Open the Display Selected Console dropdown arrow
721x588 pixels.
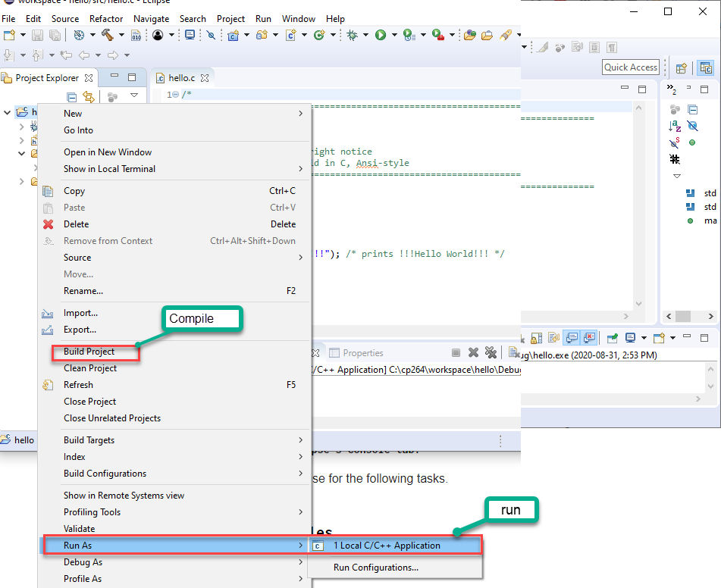[644, 339]
